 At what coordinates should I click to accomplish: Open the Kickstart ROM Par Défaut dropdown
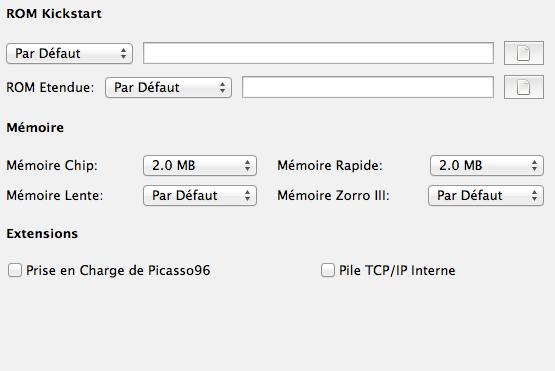pos(69,53)
